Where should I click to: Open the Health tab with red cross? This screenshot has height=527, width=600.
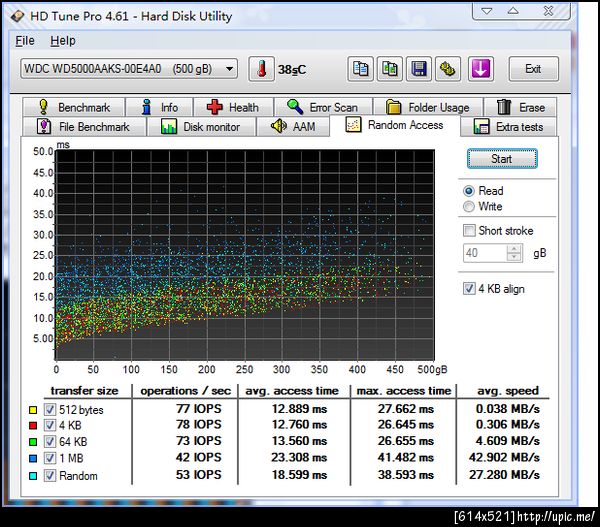[232, 107]
